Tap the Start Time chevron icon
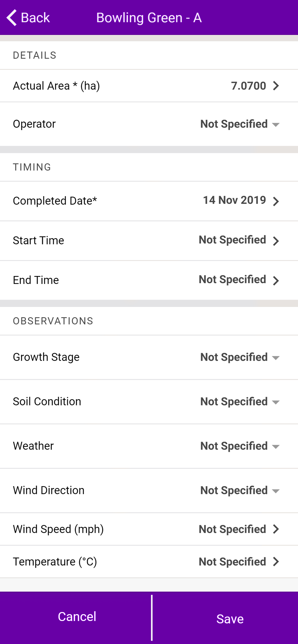Viewport: 298px width, 644px height. 276,241
